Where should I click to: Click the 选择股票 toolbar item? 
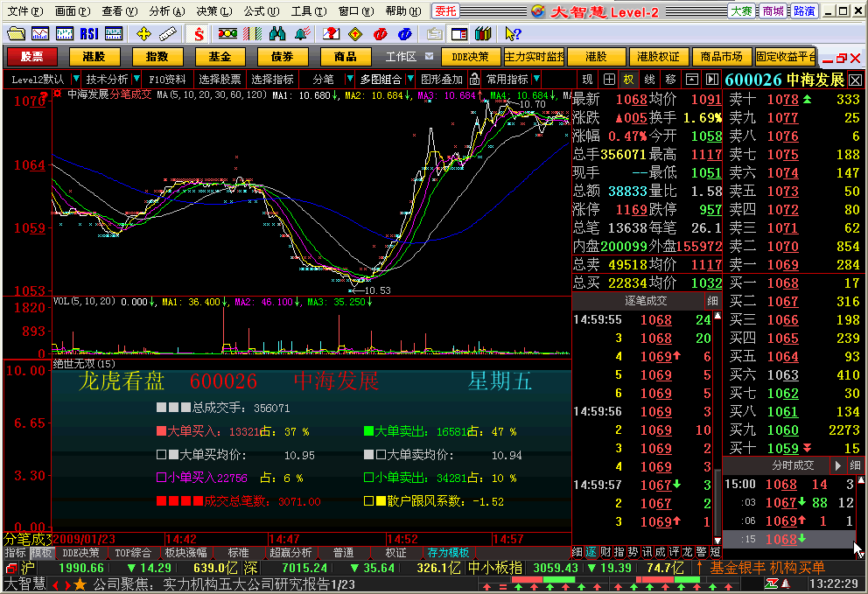coord(220,80)
